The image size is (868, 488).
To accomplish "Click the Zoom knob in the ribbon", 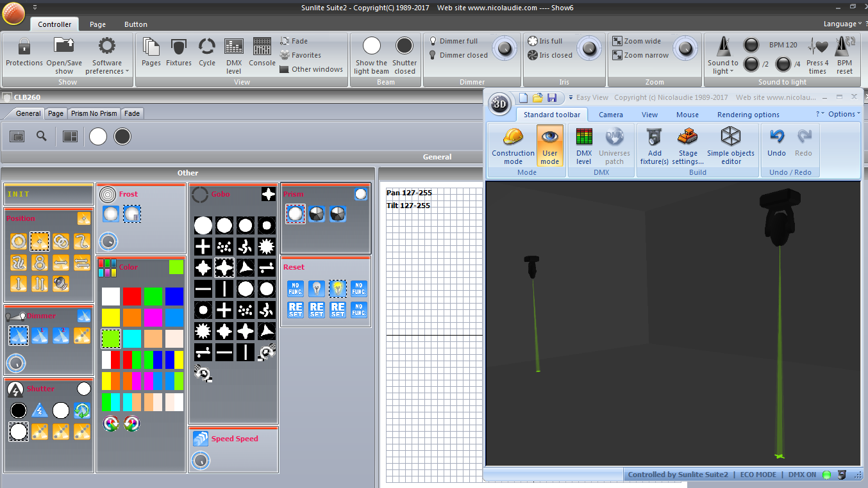I will point(685,47).
